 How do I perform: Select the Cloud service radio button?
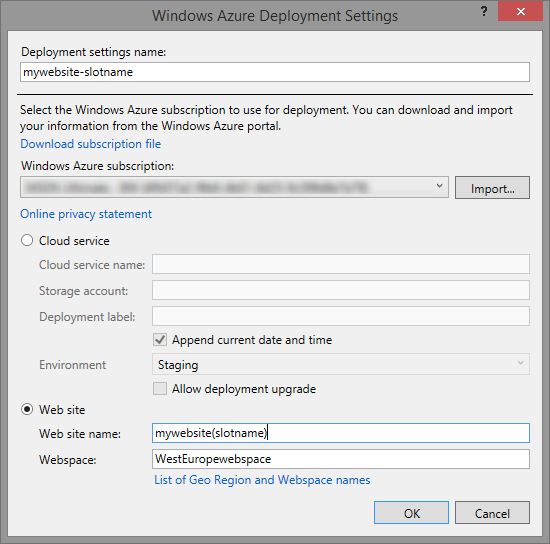click(x=27, y=241)
